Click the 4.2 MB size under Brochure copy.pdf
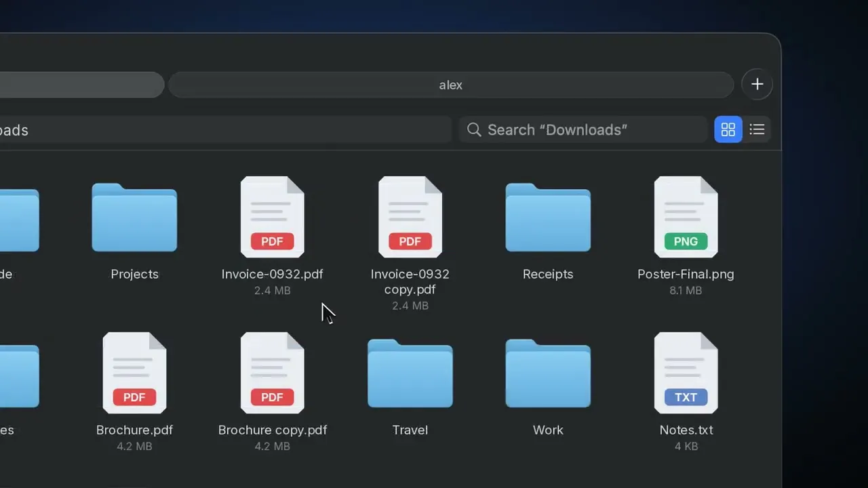The height and width of the screenshot is (488, 868). pos(272,446)
